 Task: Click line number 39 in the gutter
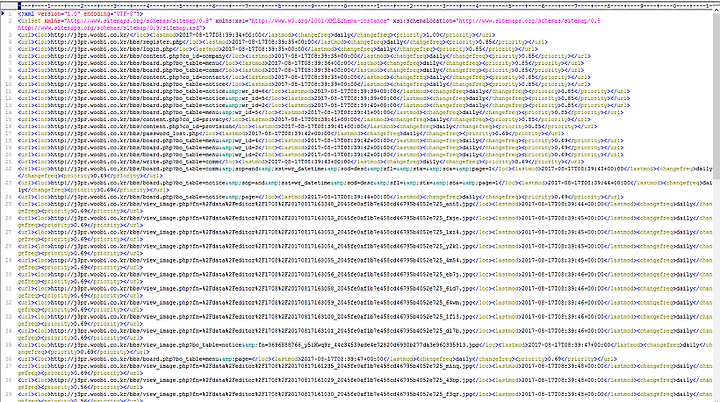point(9,394)
